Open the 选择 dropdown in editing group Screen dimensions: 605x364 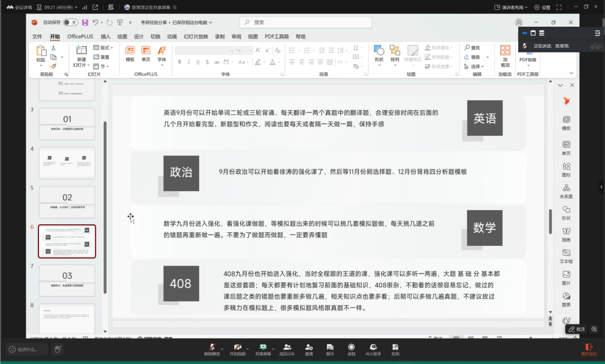[x=477, y=66]
